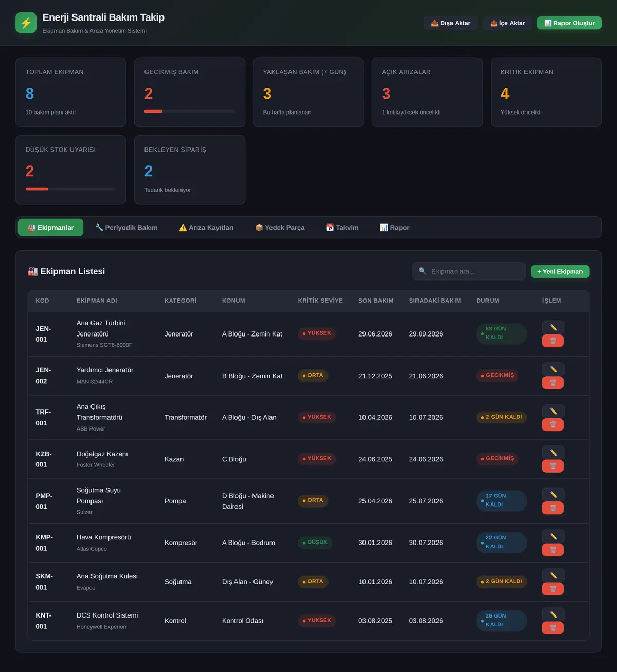Open the Arıza Kayıtları tab

click(x=206, y=228)
